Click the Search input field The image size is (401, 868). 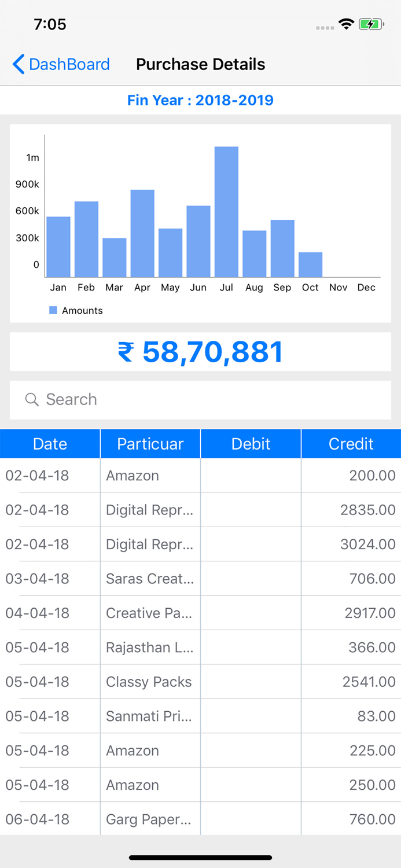click(x=208, y=399)
